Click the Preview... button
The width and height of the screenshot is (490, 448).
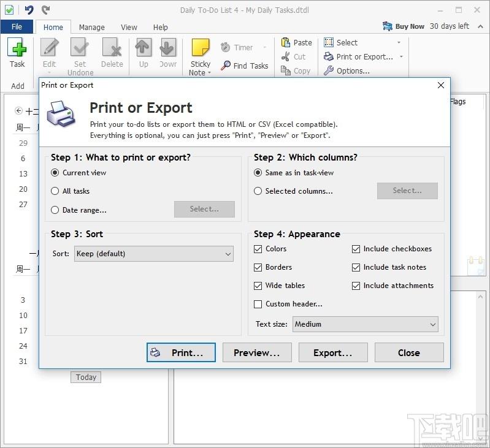[257, 352]
